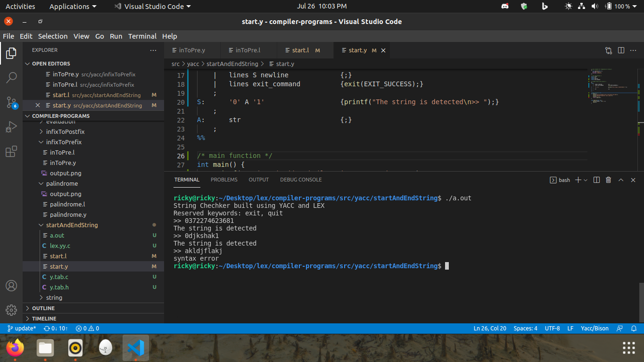
Task: Expand the Outline section
Action: [93, 308]
